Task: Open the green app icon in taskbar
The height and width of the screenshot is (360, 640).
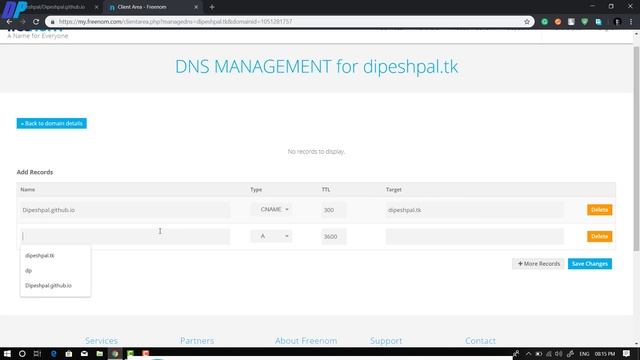Action: pos(130,353)
